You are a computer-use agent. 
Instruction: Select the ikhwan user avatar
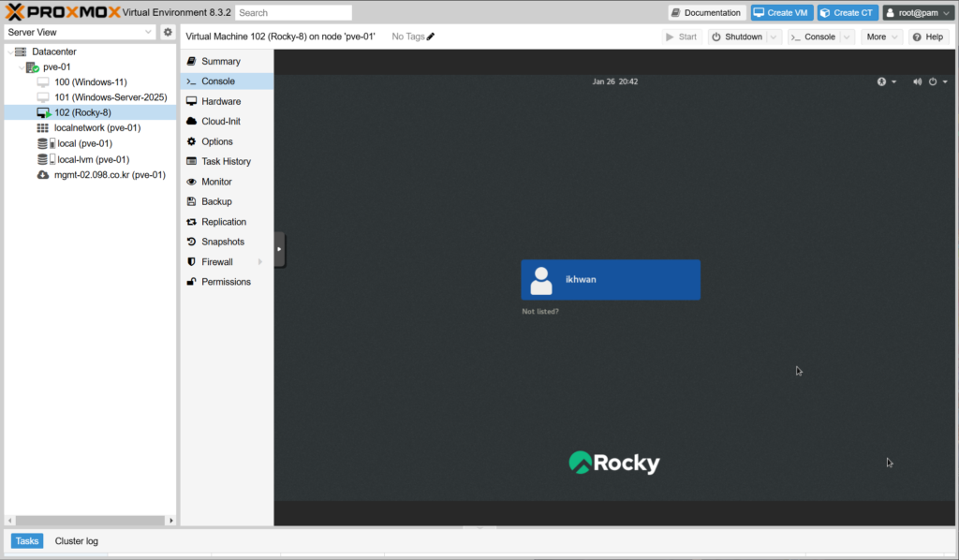[x=541, y=280]
